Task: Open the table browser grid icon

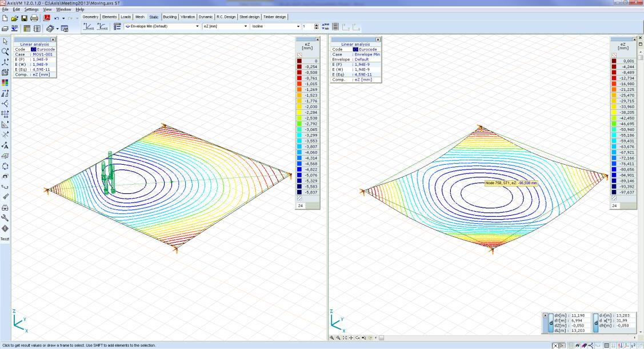Action: [x=27, y=29]
